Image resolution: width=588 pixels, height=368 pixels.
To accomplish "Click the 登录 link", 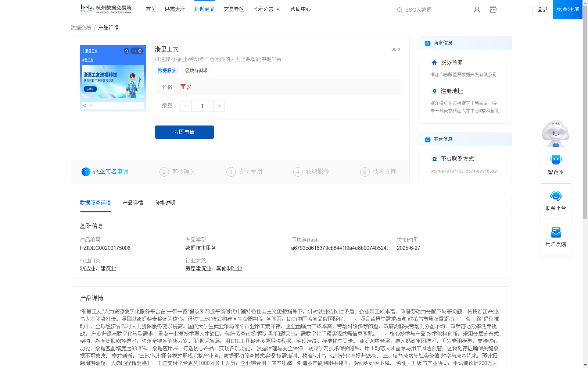I will tap(542, 10).
